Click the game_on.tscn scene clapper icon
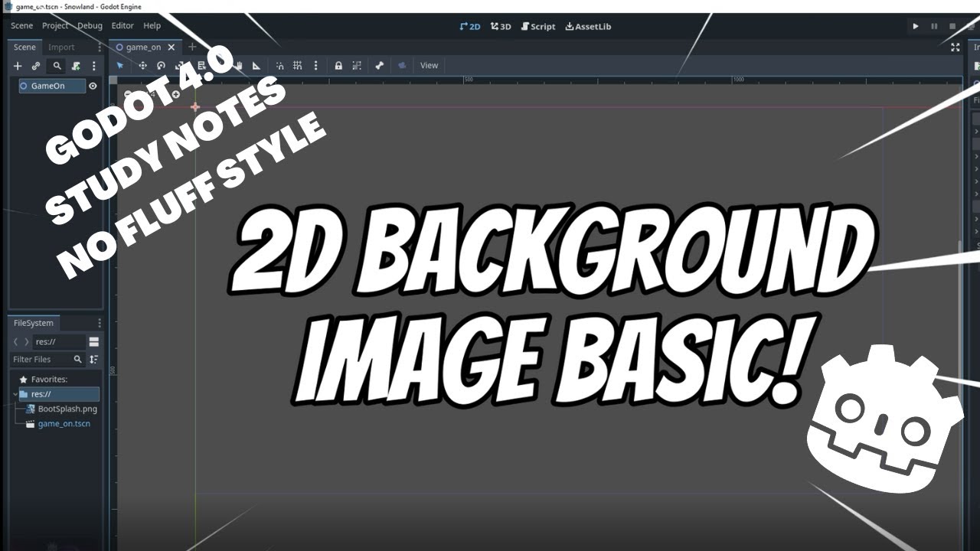Screen dimensions: 980x551 (31, 423)
